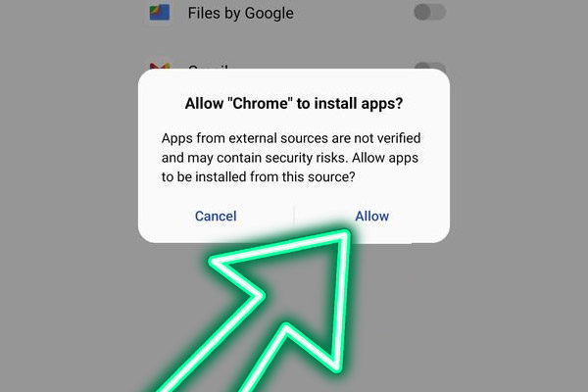588x392 pixels.
Task: Toggle the Files by Google switch
Action: point(430,13)
